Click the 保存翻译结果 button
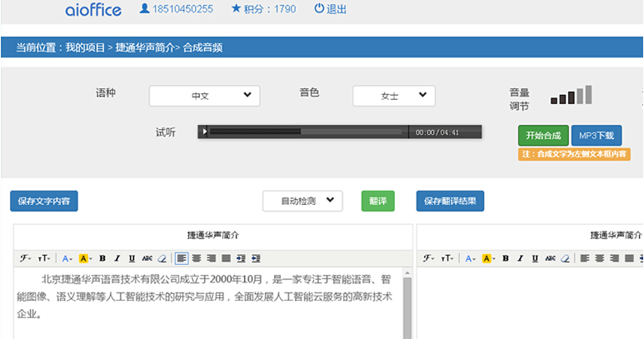 tap(450, 201)
